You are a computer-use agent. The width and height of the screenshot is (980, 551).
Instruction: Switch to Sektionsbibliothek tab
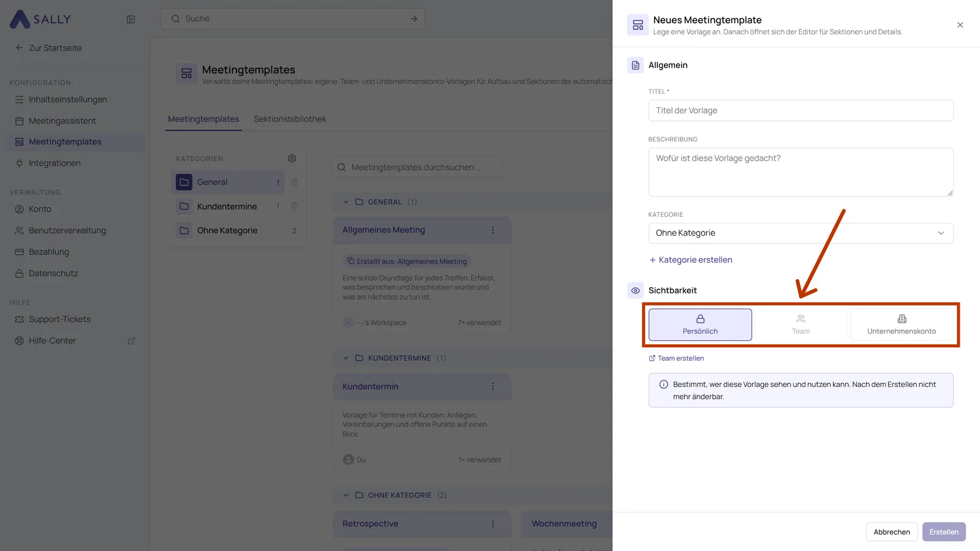pos(290,119)
